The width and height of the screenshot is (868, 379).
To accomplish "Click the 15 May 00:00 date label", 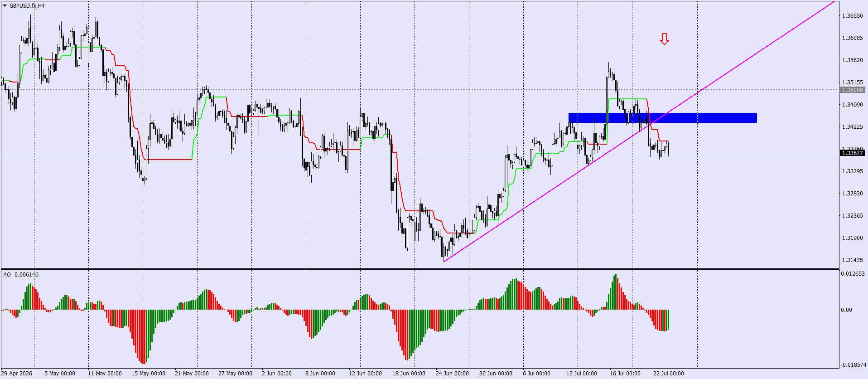I will coord(148,374).
